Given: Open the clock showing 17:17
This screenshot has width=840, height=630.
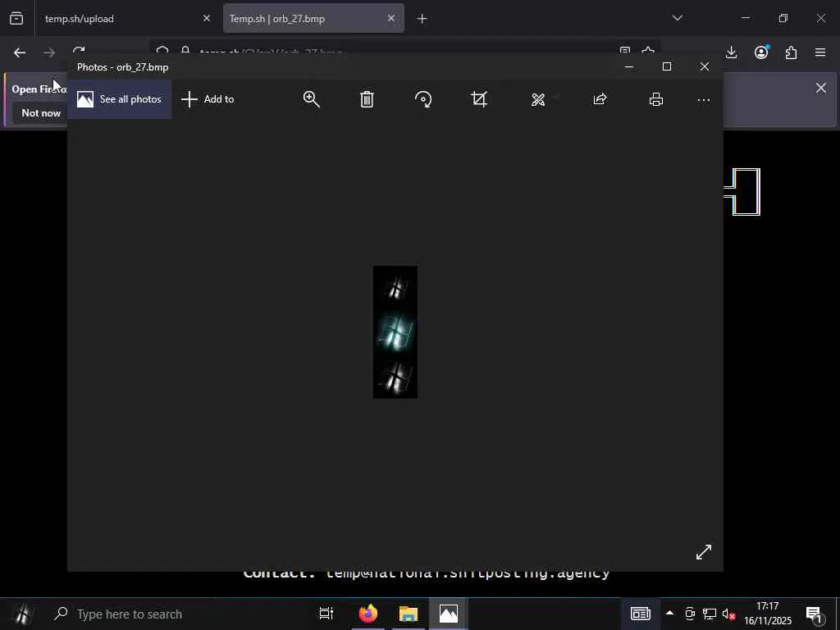Looking at the screenshot, I should [x=768, y=614].
